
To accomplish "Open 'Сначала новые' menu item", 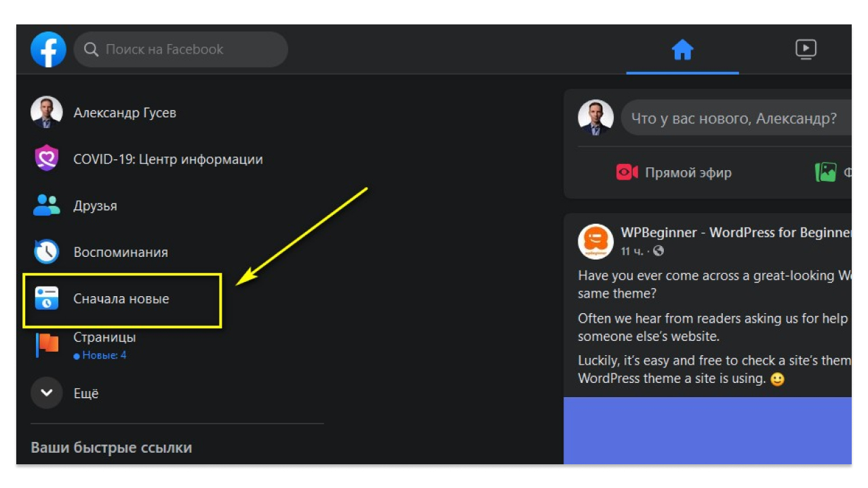I will click(x=121, y=299).
